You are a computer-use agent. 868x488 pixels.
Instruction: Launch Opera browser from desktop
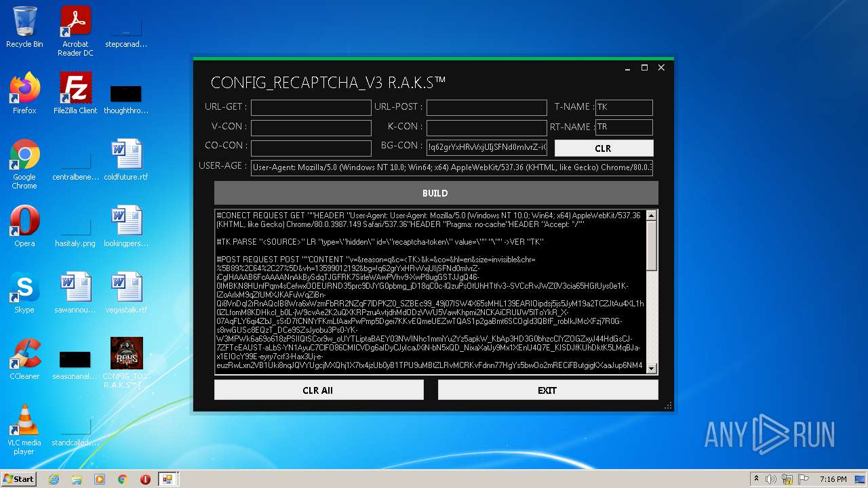[24, 226]
